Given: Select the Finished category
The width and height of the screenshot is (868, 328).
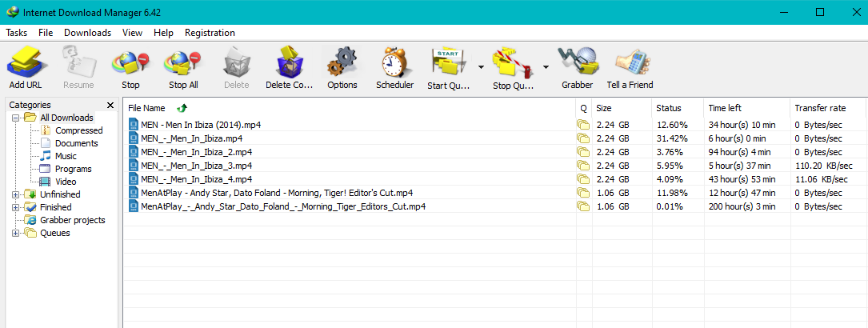Looking at the screenshot, I should coord(55,207).
